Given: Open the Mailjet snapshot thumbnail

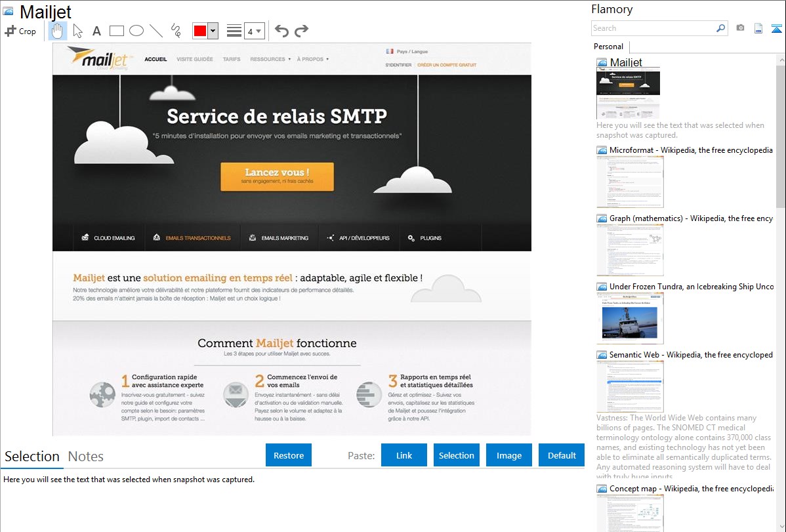Looking at the screenshot, I should click(628, 93).
